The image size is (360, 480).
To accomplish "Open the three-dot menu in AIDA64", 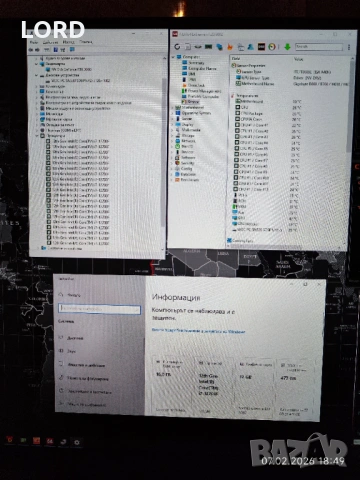I will (349, 47).
